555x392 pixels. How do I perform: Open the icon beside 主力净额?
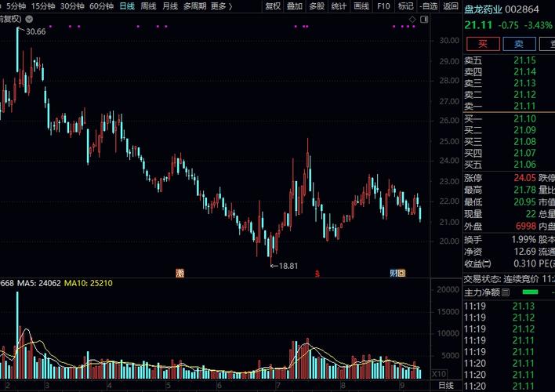[x=506, y=292]
